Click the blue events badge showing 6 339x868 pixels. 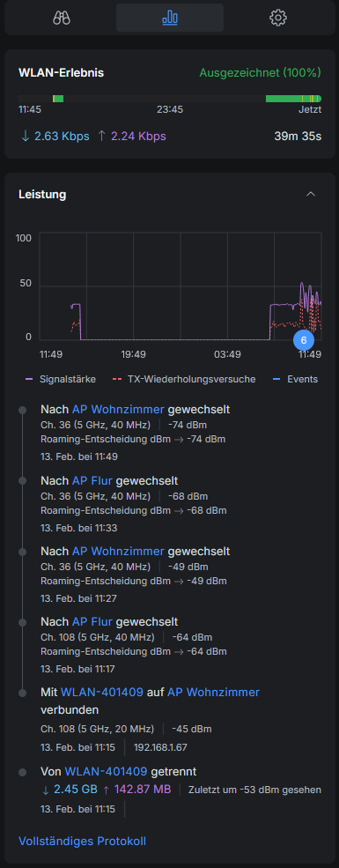coord(304,340)
